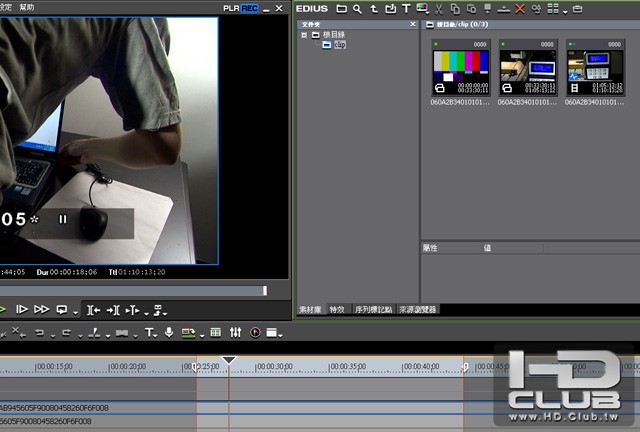Open the undo history dropdown
The image size is (640, 432).
click(x=53, y=336)
